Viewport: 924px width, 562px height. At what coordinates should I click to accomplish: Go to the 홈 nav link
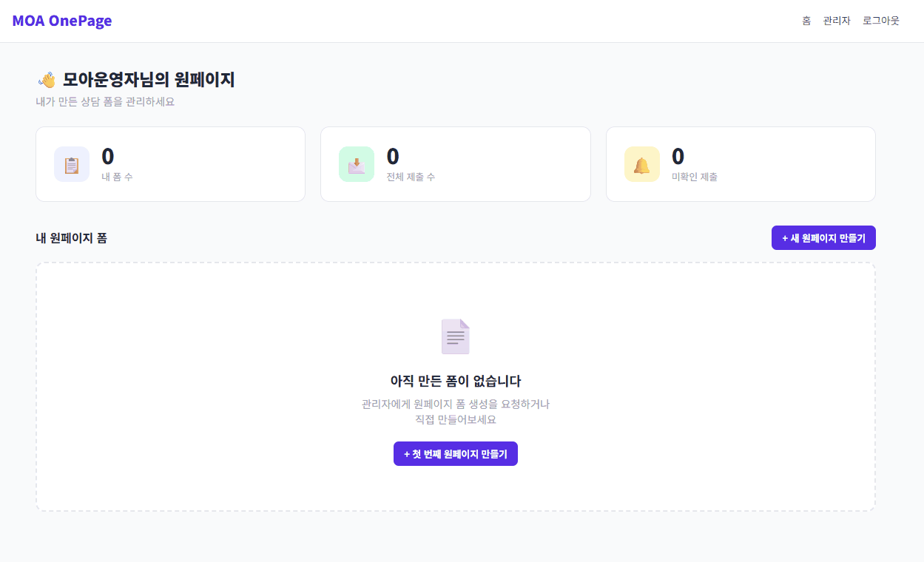coord(806,21)
